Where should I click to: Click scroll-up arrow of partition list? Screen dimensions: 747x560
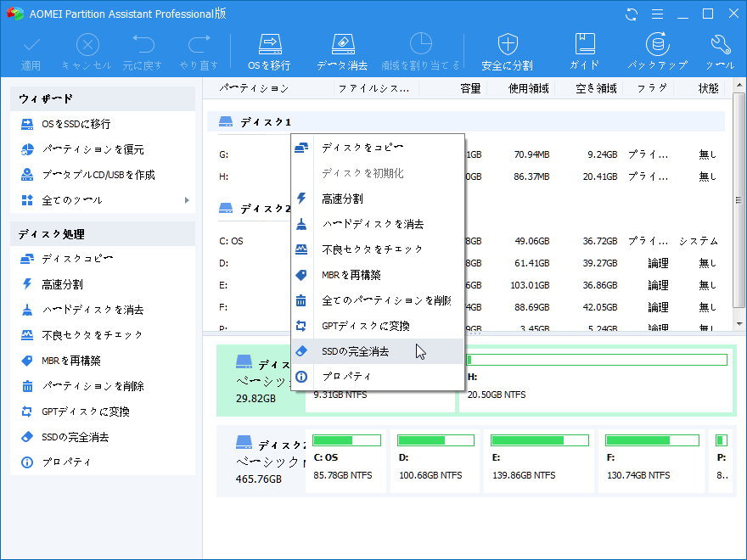[x=739, y=86]
